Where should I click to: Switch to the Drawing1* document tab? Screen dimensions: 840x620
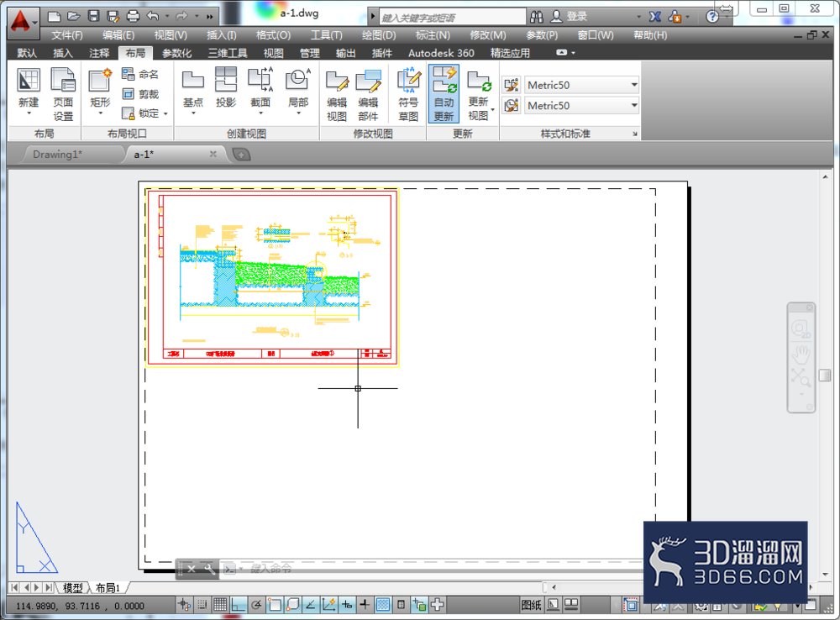click(x=57, y=155)
